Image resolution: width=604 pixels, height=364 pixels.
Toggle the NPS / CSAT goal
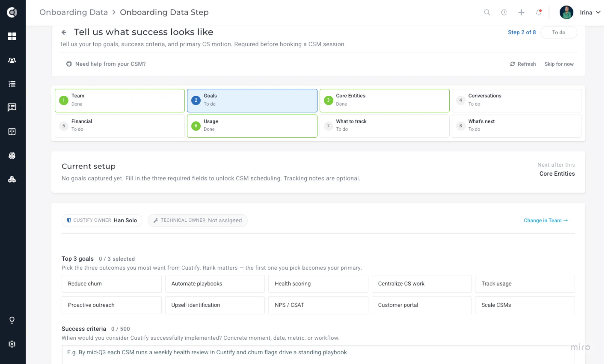318,305
